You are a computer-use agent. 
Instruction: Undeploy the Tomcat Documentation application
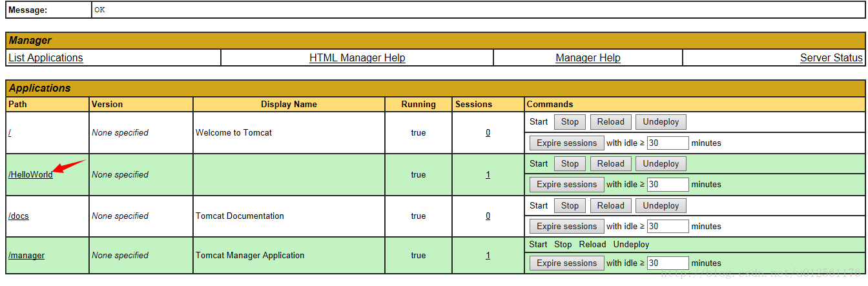click(x=661, y=206)
